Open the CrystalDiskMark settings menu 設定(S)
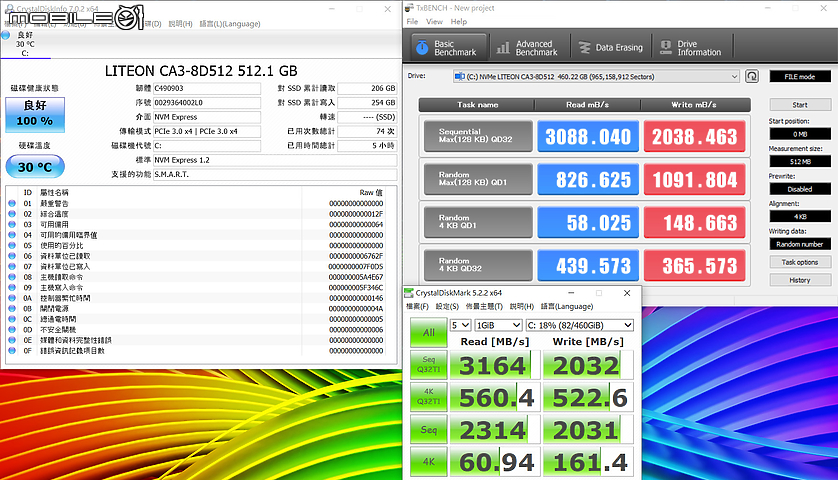The image size is (838, 480). tap(447, 306)
